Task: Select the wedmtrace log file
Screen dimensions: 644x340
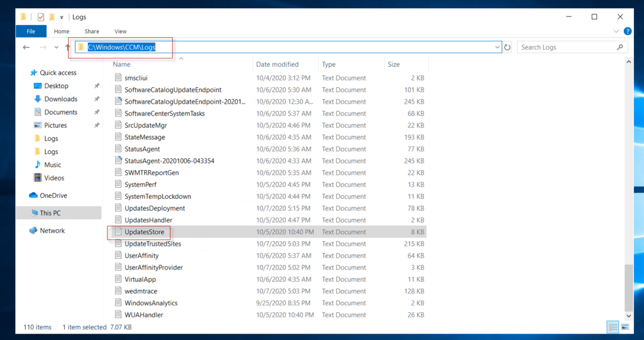Action: tap(141, 292)
